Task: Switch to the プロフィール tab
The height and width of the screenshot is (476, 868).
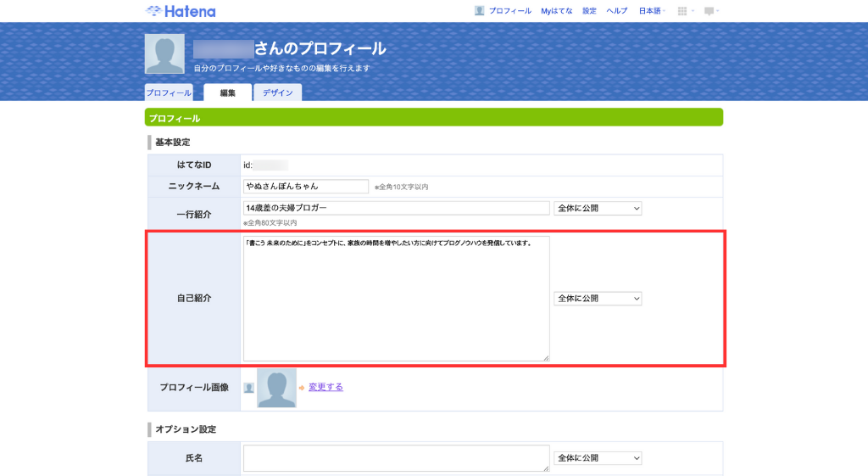Action: click(x=169, y=92)
